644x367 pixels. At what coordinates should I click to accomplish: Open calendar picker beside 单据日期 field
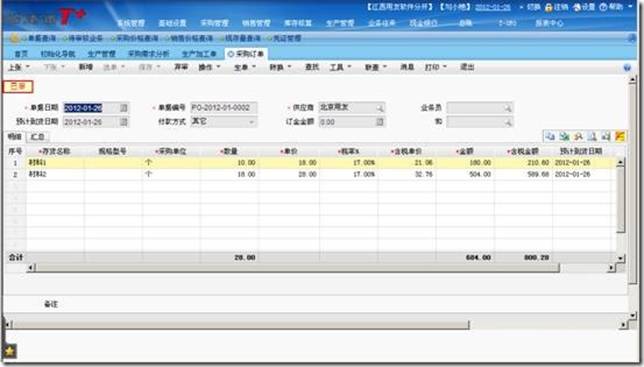tap(124, 108)
